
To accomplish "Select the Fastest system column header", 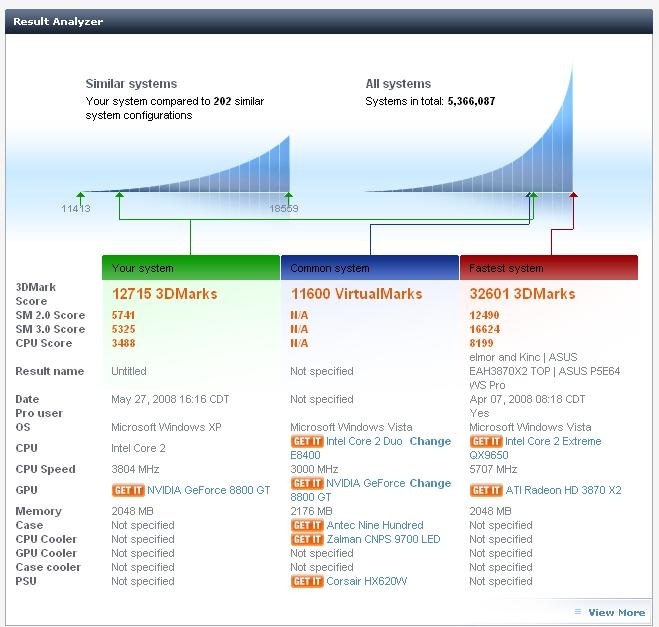I will pos(549,268).
